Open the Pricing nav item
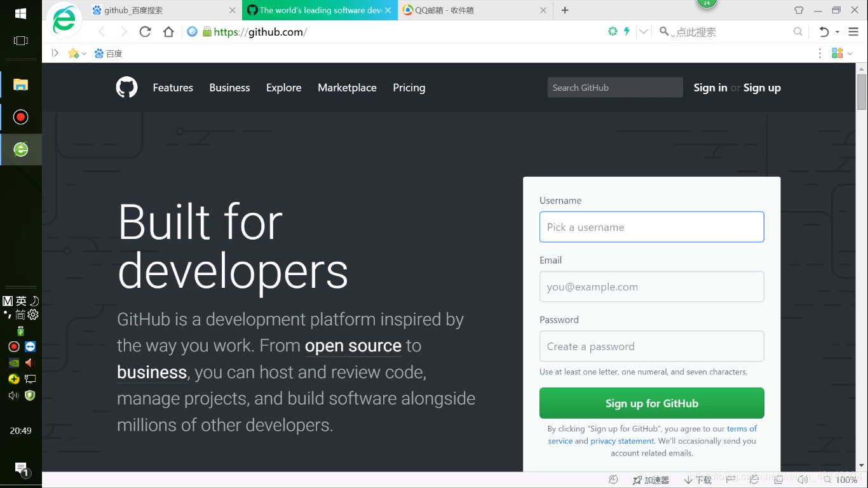Screen dimensions: 868x488 point(409,88)
